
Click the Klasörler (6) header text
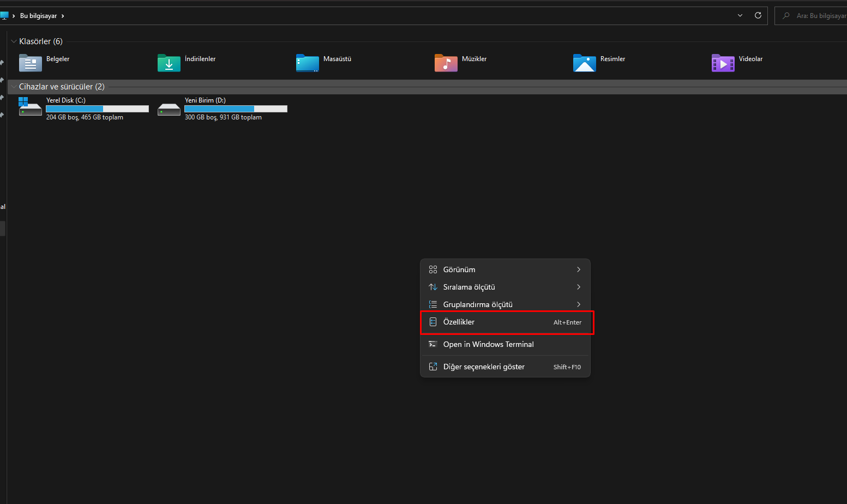[41, 41]
